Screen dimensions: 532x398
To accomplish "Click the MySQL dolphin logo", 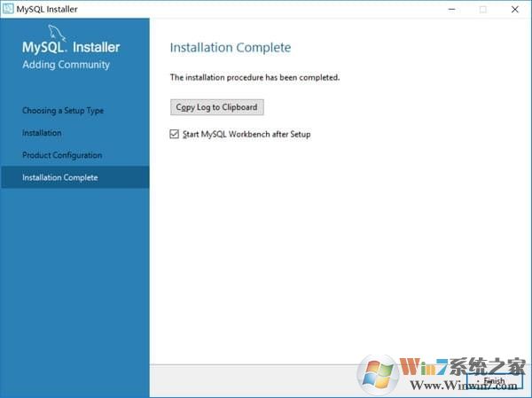I will (57, 33).
